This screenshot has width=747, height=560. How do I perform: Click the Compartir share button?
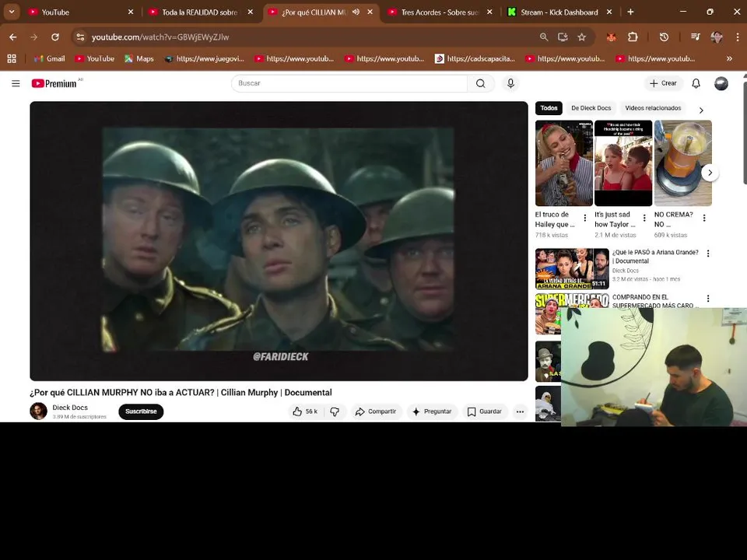click(x=376, y=411)
